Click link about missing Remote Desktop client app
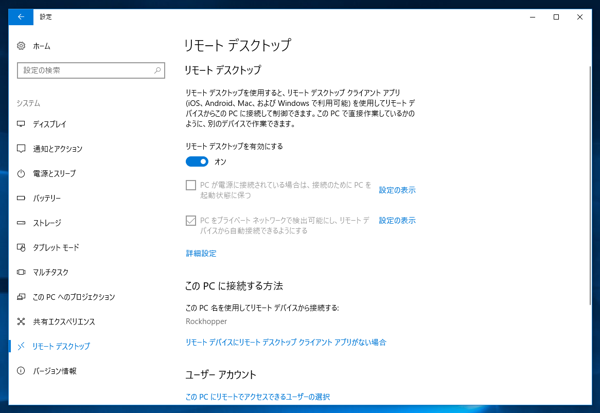This screenshot has width=600, height=413. click(286, 342)
